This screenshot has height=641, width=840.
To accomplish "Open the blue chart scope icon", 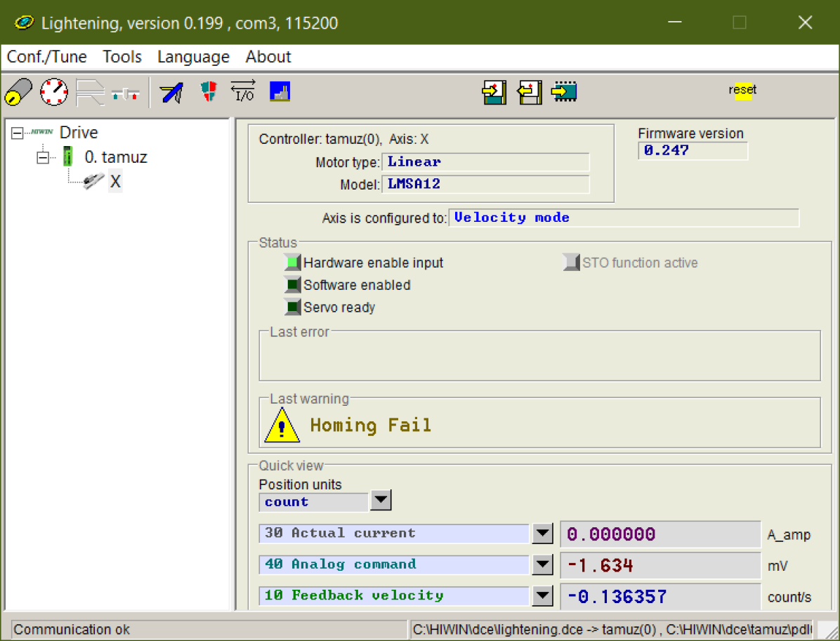I will [280, 91].
